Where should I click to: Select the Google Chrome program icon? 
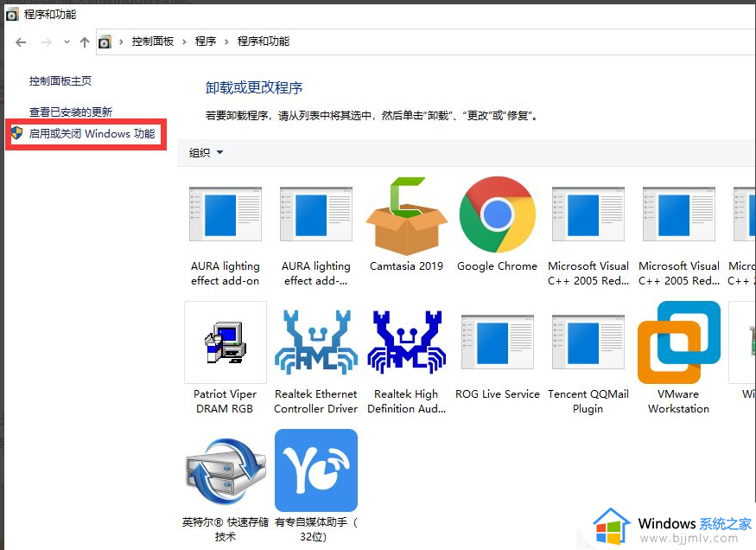click(497, 214)
